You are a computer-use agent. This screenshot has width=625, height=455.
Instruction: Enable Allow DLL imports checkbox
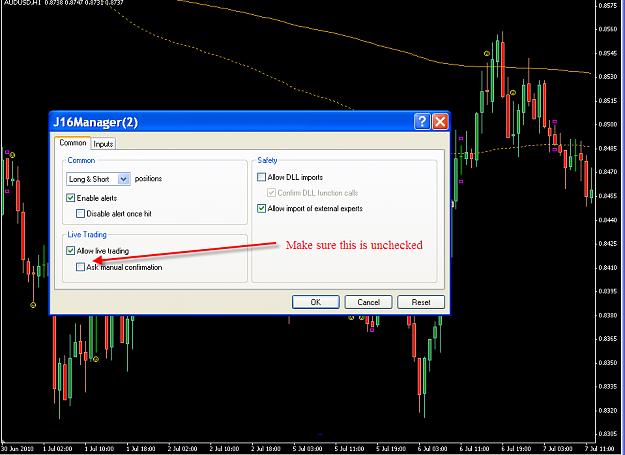261,177
